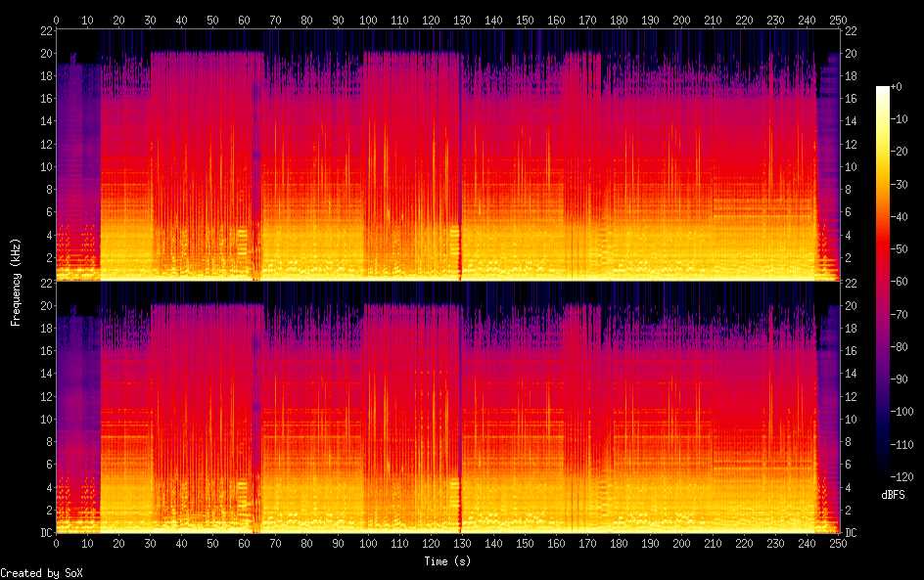Click the 20 kHz label left of the top channel
This screenshot has width=924, height=580.
[x=45, y=53]
